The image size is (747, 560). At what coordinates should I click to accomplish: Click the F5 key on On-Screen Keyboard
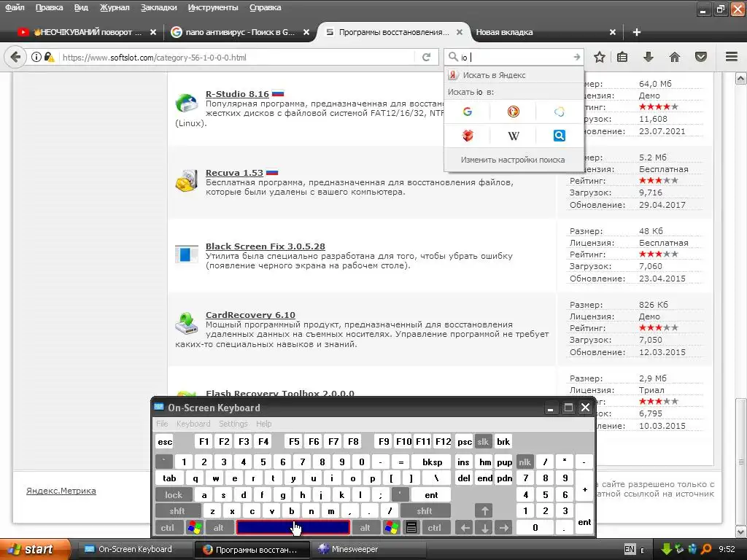coord(294,441)
